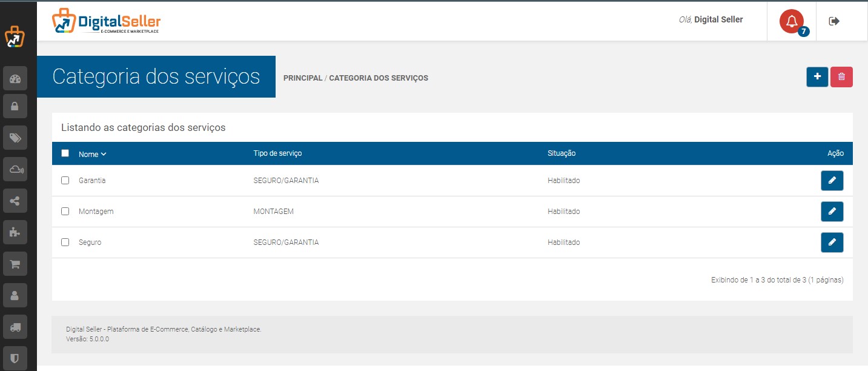Click SEGURO/GARANTIA in the Garantia row
This screenshot has height=371, width=868.
286,181
